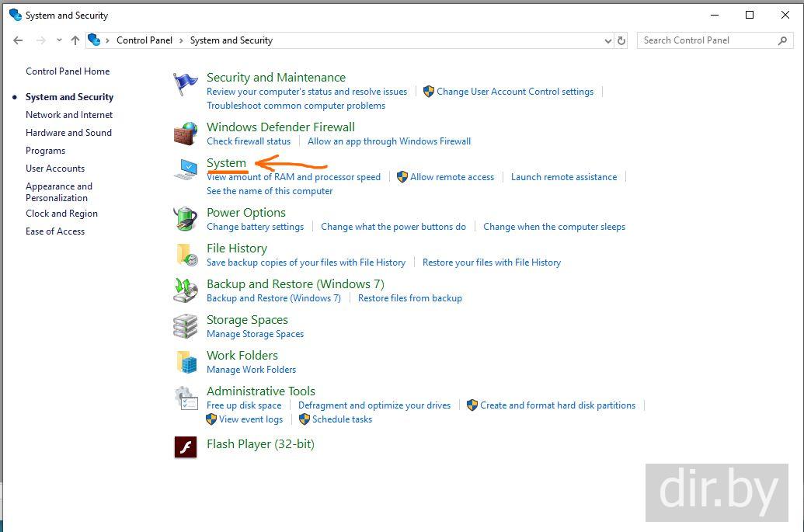Open Hardware and Sound category
804x532 pixels.
pyautogui.click(x=68, y=133)
